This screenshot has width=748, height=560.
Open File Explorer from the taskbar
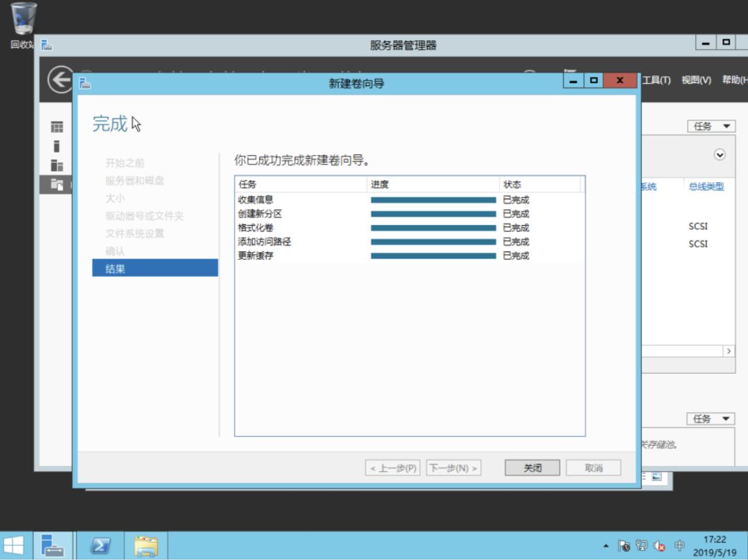pyautogui.click(x=145, y=545)
